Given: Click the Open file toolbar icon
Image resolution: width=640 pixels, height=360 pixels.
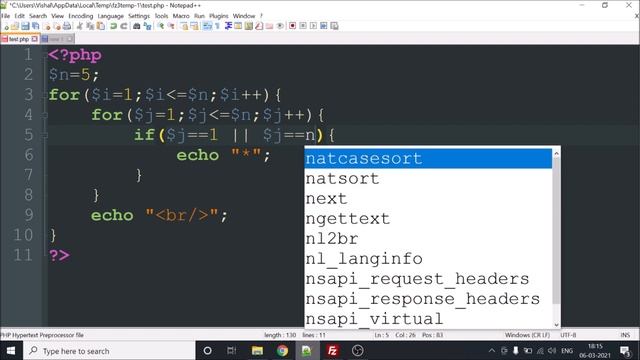Looking at the screenshot, I should click(15, 26).
